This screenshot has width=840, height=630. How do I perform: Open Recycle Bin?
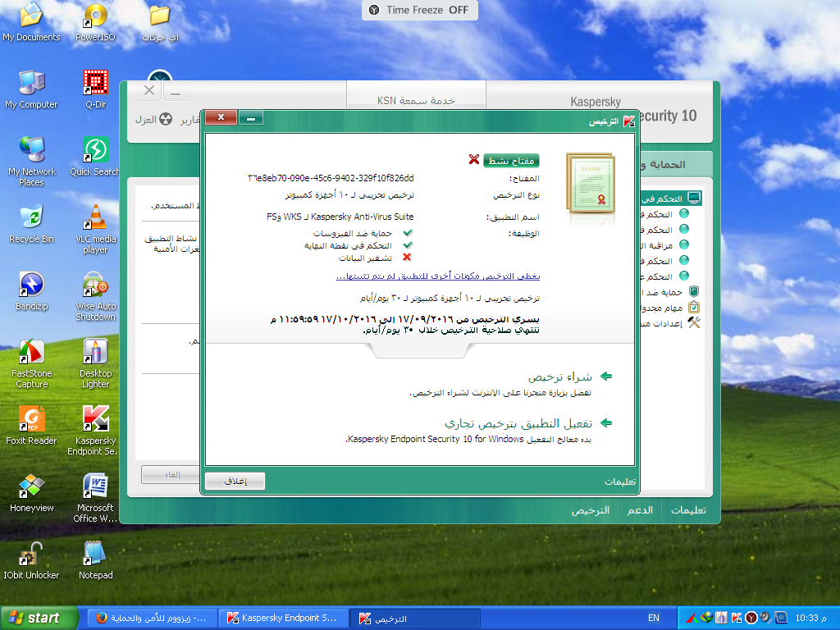point(31,224)
